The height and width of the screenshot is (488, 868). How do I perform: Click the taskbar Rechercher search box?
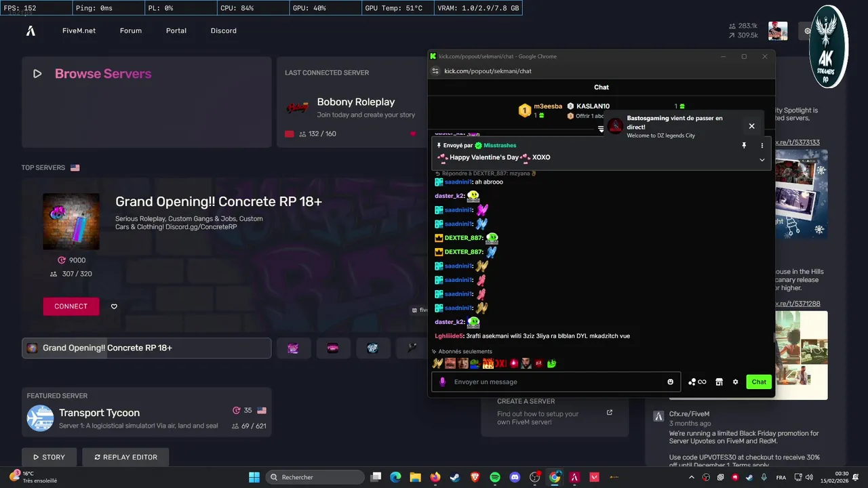315,477
